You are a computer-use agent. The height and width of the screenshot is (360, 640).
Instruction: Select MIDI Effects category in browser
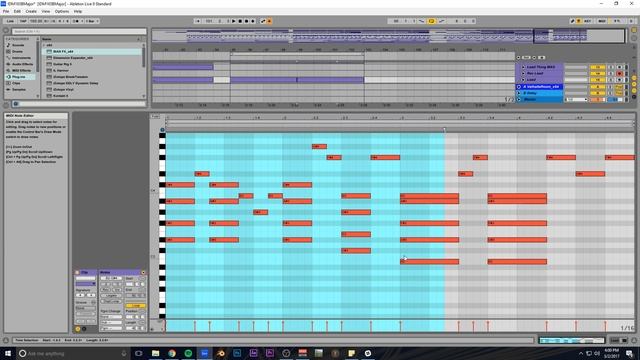[x=21, y=71]
